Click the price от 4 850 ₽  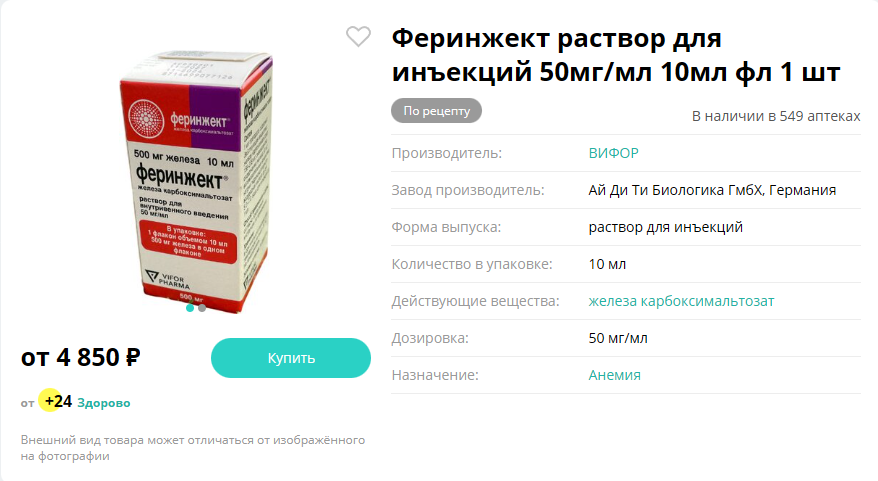click(81, 357)
